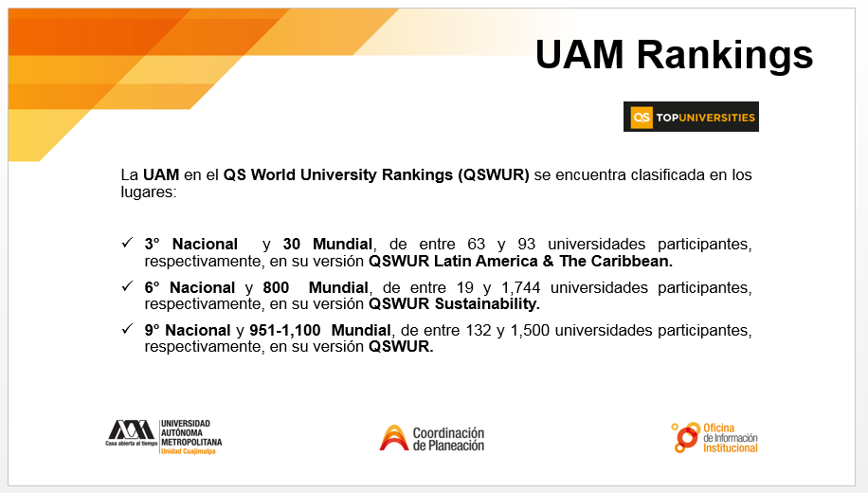Click the text 'QS World University Rankings (QSWUR)'

pos(376,175)
